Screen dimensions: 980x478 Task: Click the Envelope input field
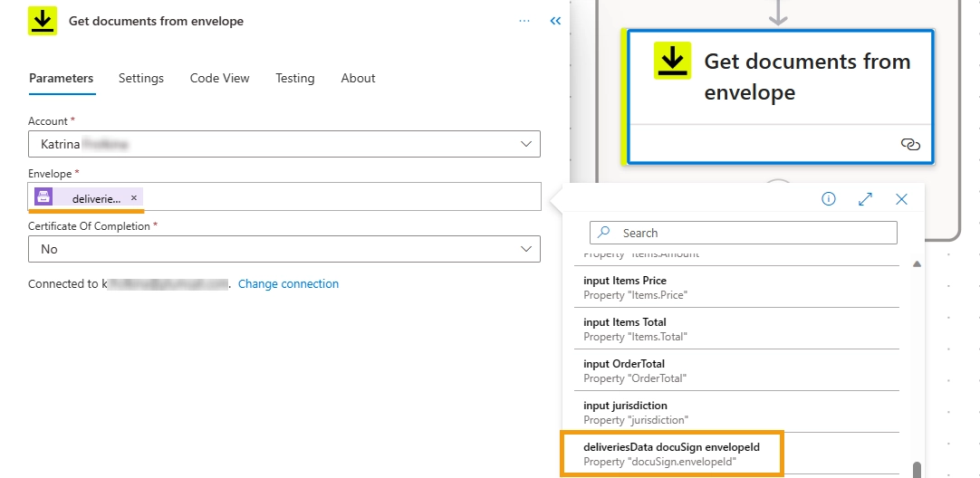284,196
